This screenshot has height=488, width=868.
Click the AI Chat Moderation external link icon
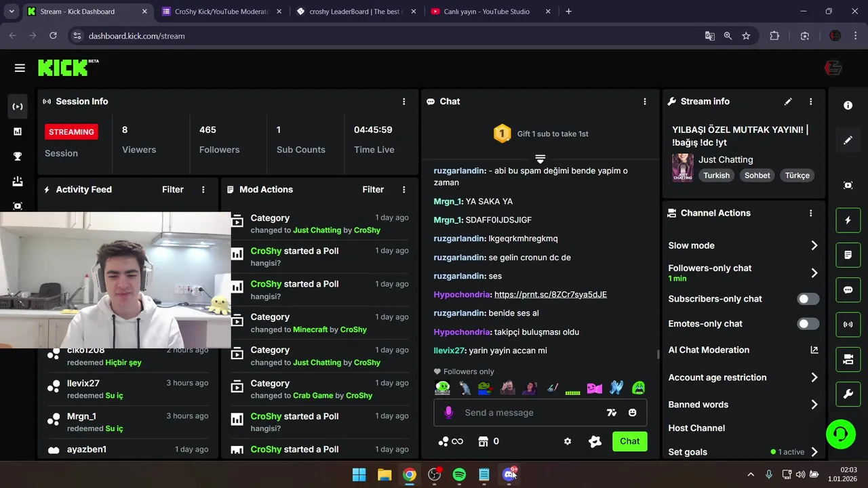click(814, 350)
